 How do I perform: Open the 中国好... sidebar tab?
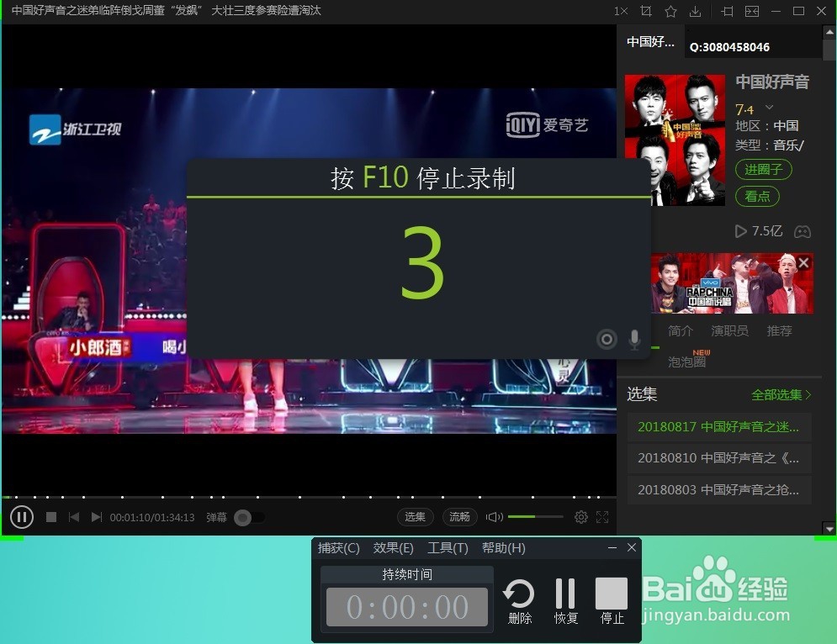pos(650,42)
